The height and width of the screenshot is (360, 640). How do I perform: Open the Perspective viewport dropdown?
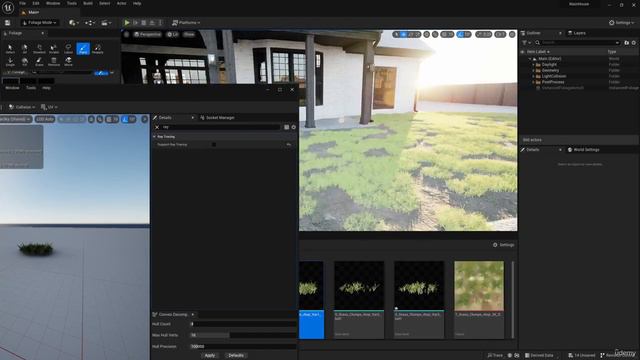pyautogui.click(x=147, y=35)
